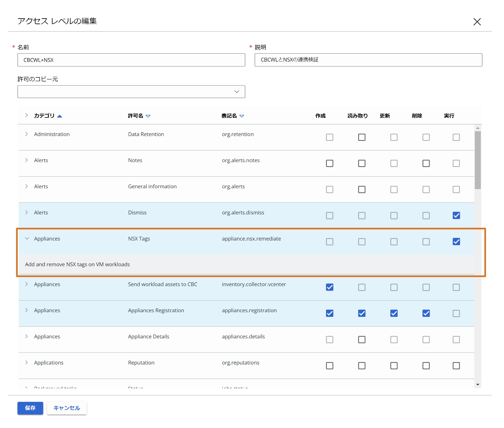
Task: Click the Cancel button
Action: click(x=67, y=408)
